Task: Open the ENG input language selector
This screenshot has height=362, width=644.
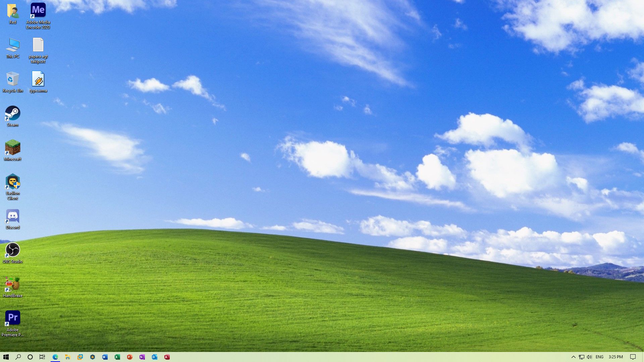Action: [x=599, y=357]
